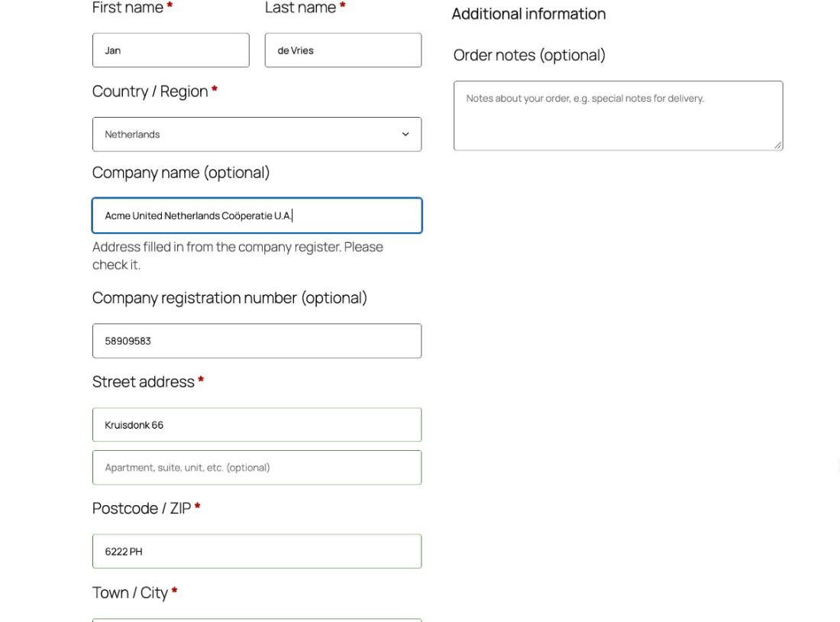Click the Street address label
840x622 pixels.
click(x=143, y=381)
